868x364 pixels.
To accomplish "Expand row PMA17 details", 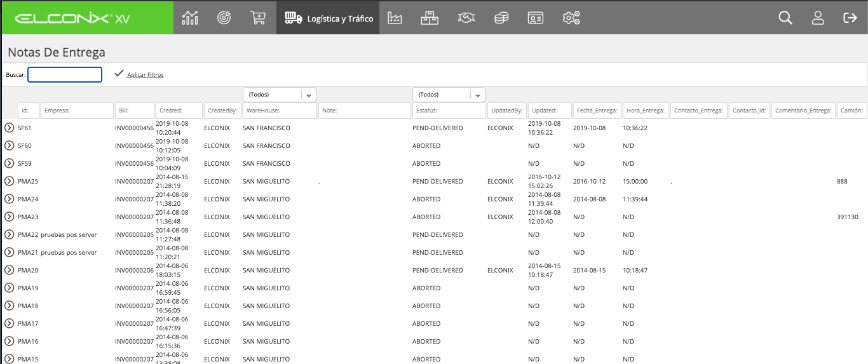I will (x=10, y=323).
